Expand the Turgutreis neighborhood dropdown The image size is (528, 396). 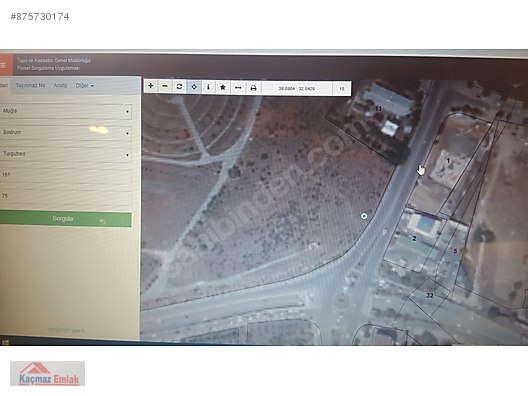(x=66, y=154)
